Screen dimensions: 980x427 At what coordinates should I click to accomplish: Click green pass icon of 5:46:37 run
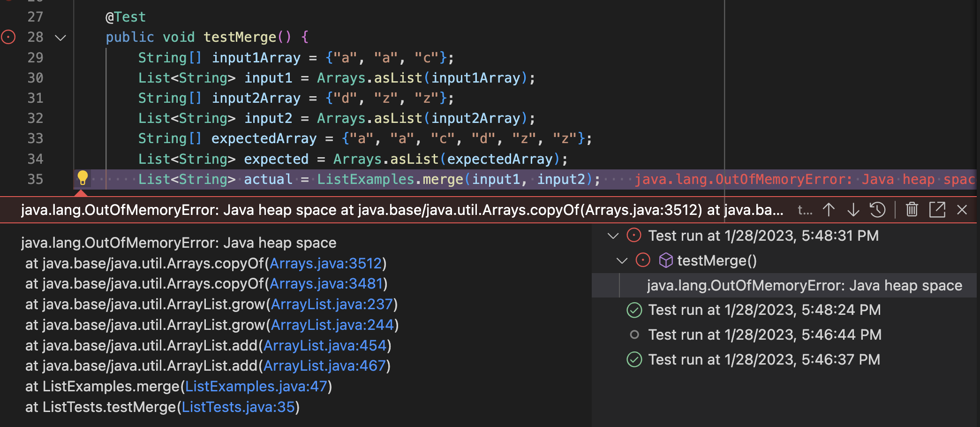coord(634,359)
